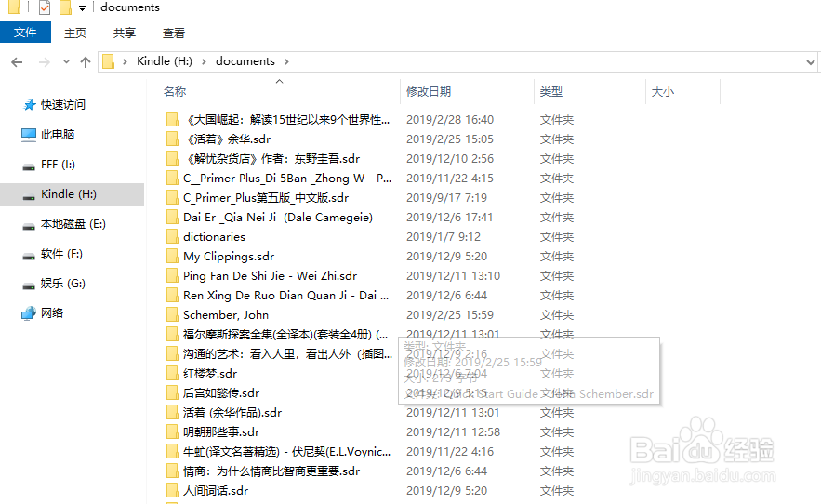Select FFF (I:) drive in navigation pane

[x=58, y=165]
